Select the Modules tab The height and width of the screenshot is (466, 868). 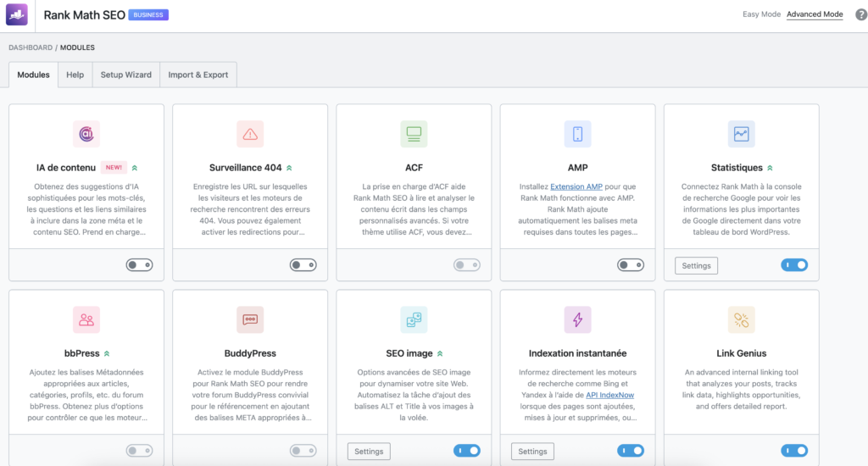pos(33,75)
